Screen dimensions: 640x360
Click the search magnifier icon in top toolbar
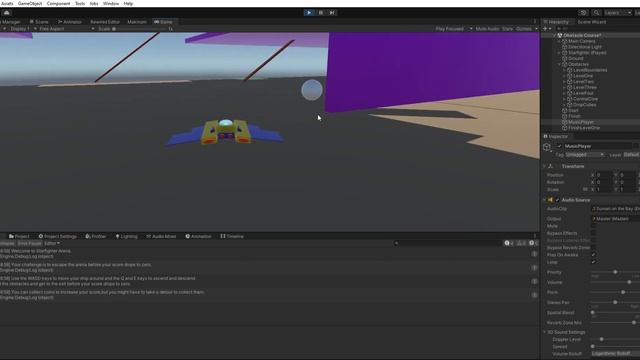(x=596, y=13)
